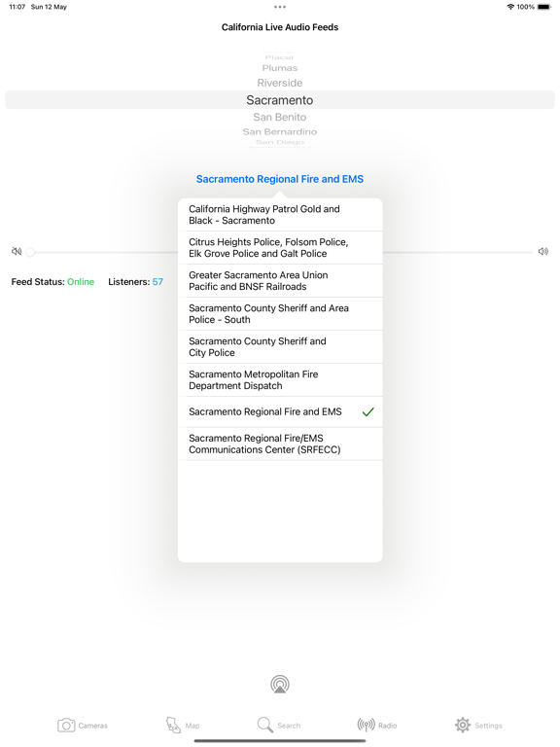Select Sacramento County Sheriff and Area Police - South
Image resolution: width=560 pixels, height=747 pixels.
[x=280, y=314]
